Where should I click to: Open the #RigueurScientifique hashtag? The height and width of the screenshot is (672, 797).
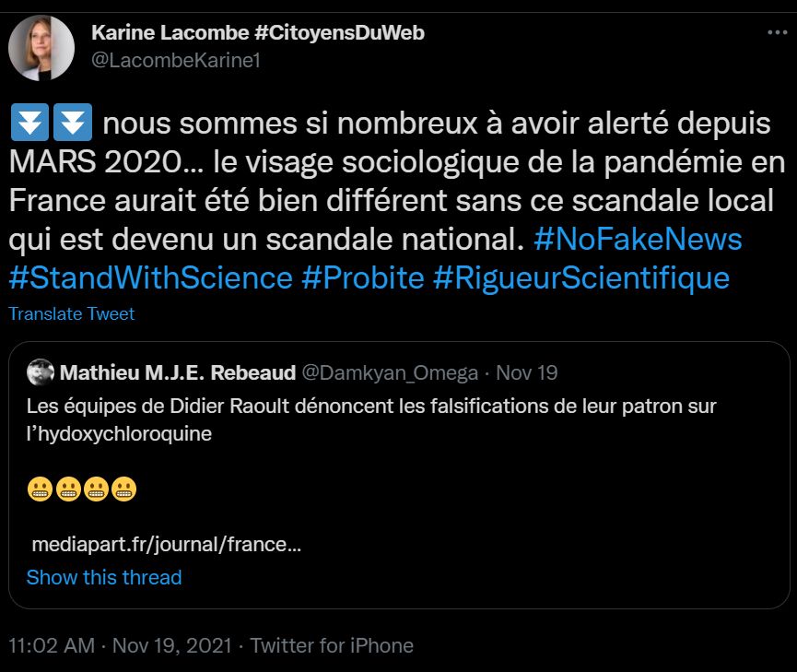point(580,277)
